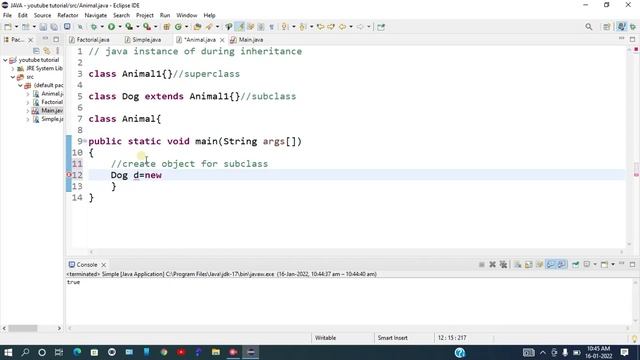Click the Save toolbar icon
This screenshot has width=640, height=360.
pos(43,27)
